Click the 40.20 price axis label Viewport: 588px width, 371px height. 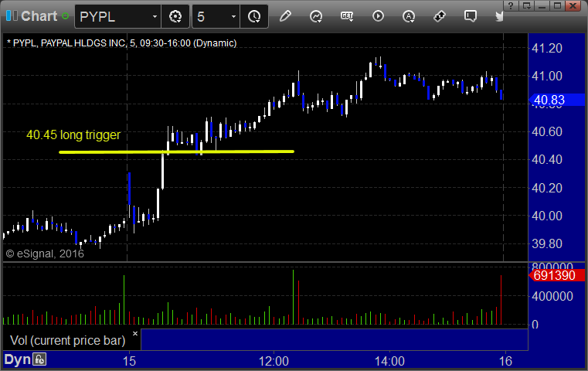click(547, 188)
